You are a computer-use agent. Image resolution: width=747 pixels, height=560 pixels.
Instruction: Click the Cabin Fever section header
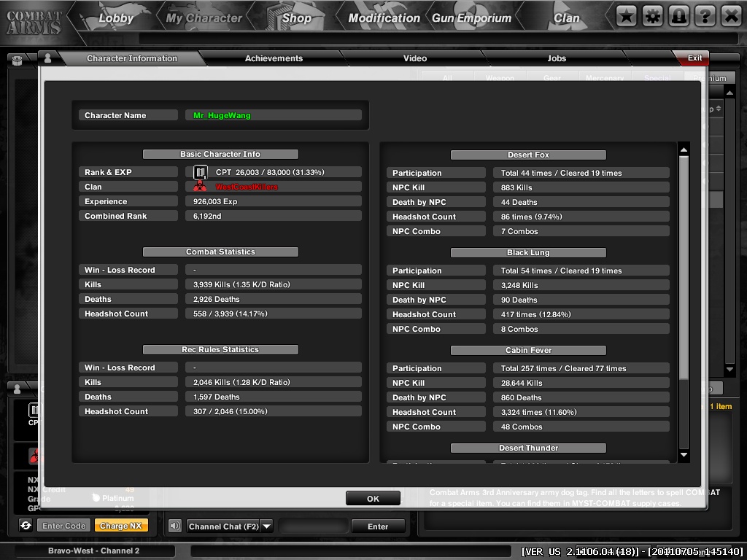528,350
